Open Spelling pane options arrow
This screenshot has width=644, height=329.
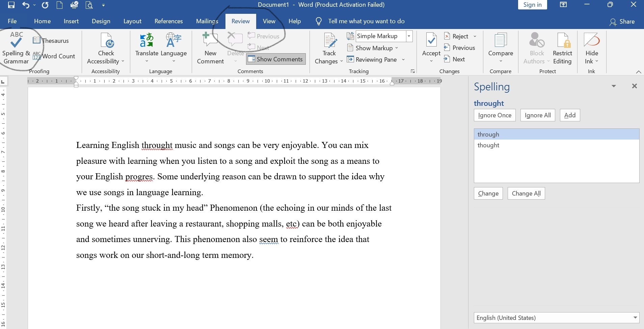click(614, 86)
